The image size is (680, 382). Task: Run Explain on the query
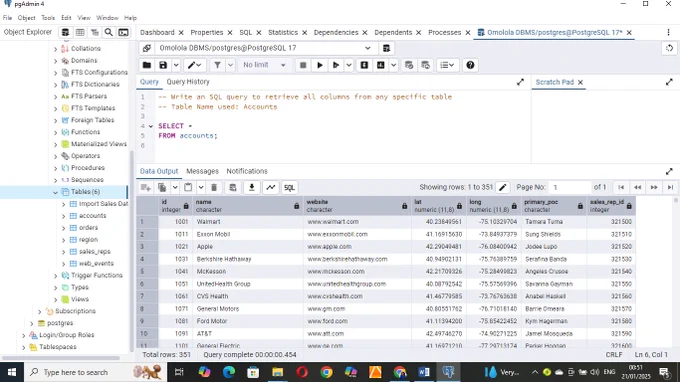click(x=364, y=65)
